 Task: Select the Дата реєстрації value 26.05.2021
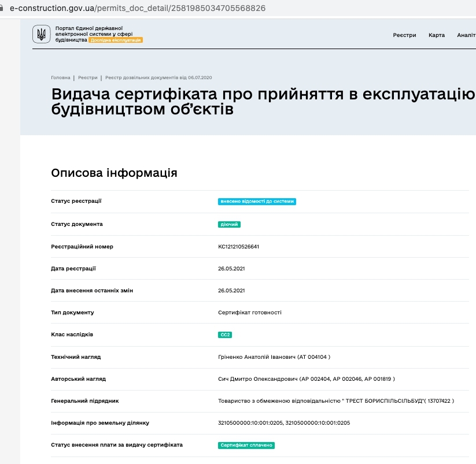coord(231,269)
